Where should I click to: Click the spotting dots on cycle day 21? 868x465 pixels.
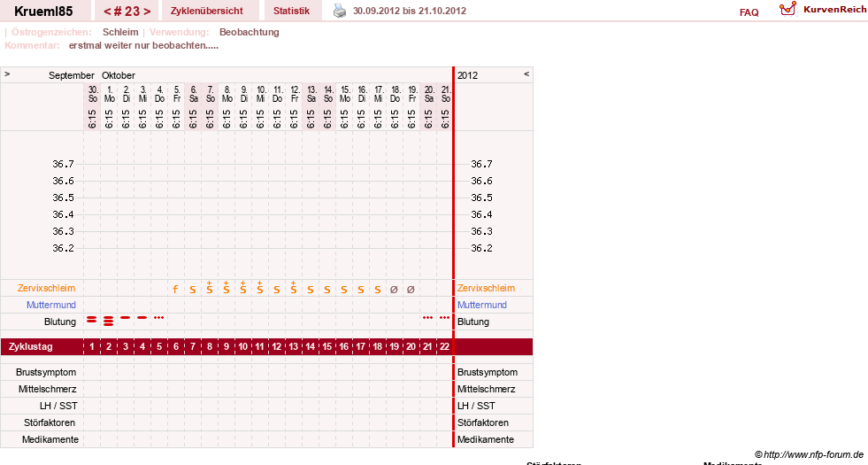click(x=427, y=318)
